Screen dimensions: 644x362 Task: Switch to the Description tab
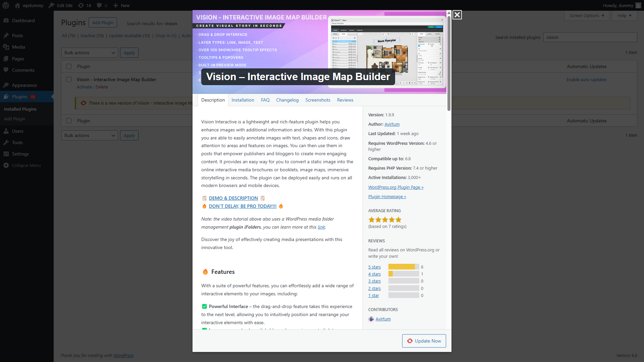coord(213,100)
